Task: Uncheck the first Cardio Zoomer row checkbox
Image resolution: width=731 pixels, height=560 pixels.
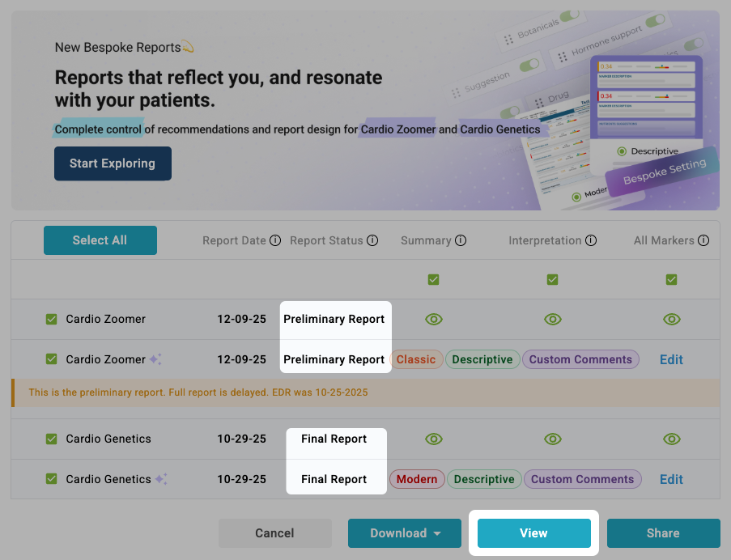Action: click(52, 320)
